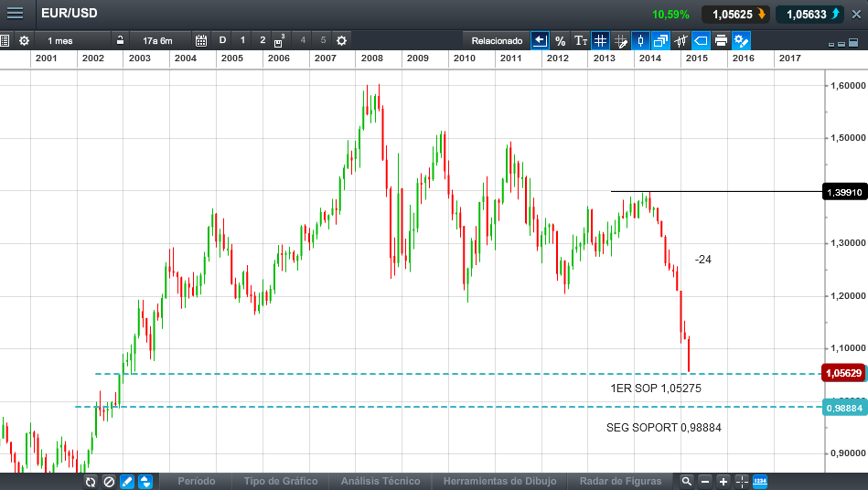Open the Análisis Técnico menu
Viewport: 868px width, 490px height.
click(380, 481)
